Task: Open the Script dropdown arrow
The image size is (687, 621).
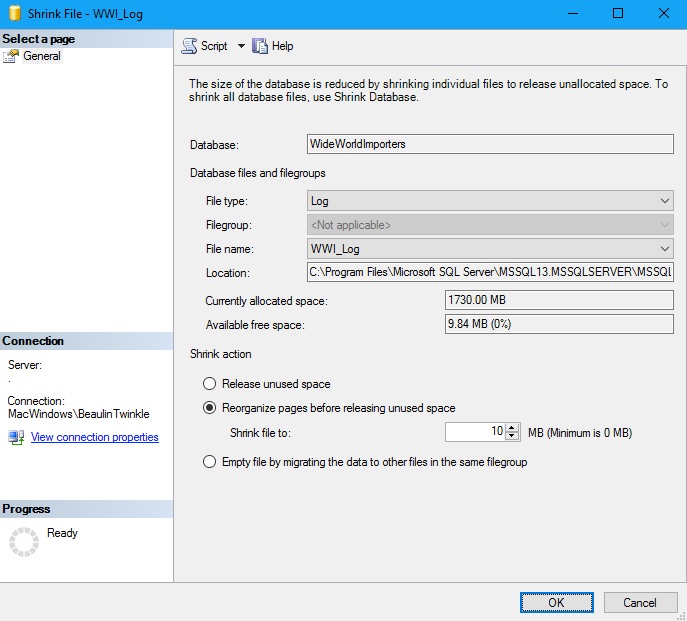Action: pyautogui.click(x=240, y=46)
